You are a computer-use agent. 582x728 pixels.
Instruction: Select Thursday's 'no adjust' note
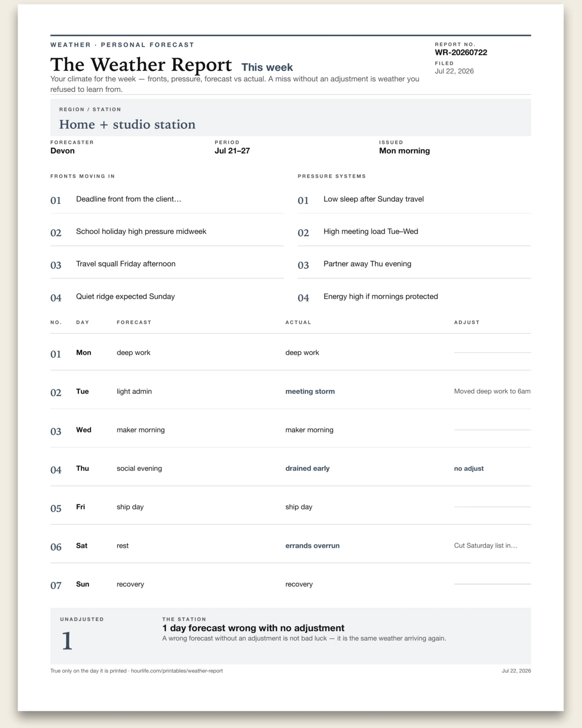(x=469, y=468)
